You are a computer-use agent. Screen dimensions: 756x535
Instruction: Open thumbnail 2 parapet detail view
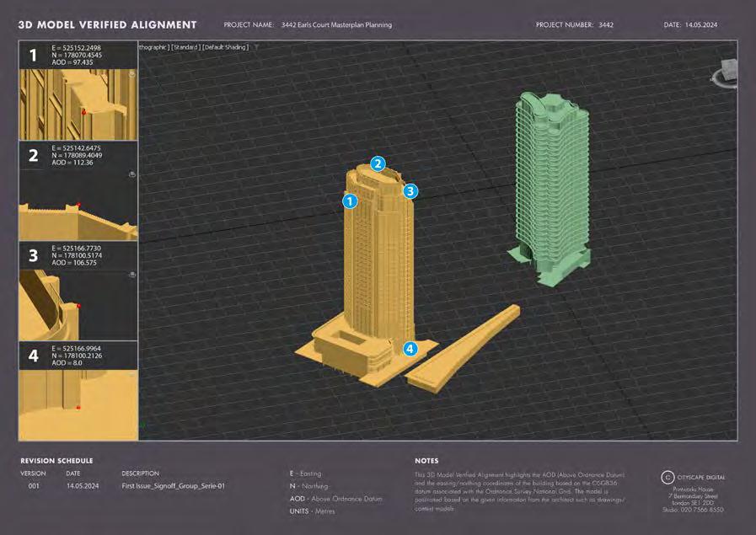point(78,205)
